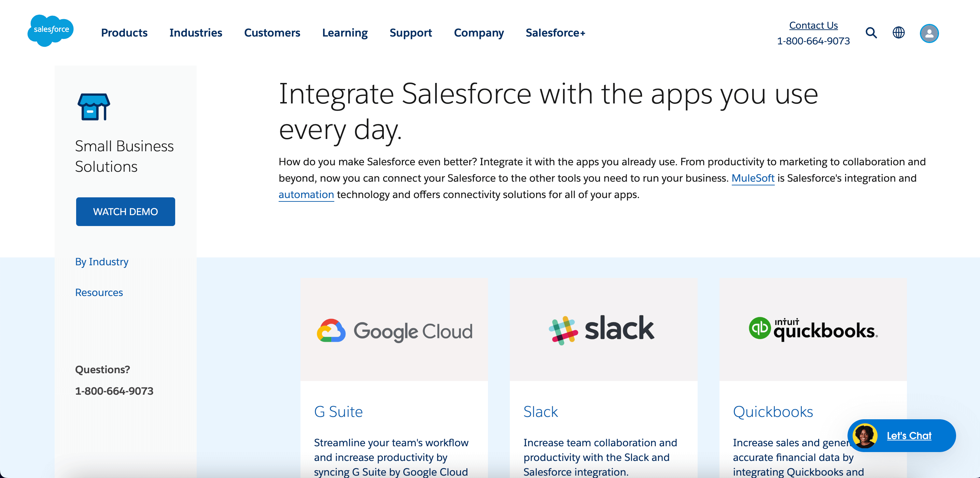This screenshot has width=980, height=478.
Task: Click the globe/language selector icon
Action: tap(900, 32)
